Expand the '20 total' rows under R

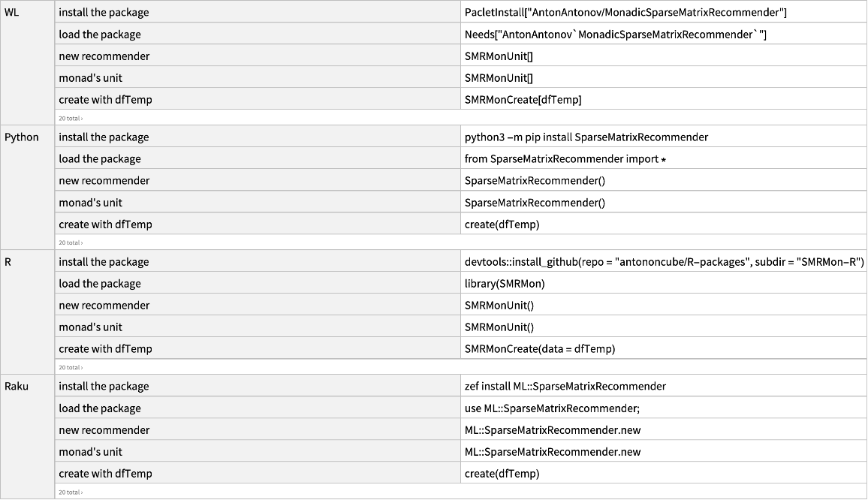(71, 368)
